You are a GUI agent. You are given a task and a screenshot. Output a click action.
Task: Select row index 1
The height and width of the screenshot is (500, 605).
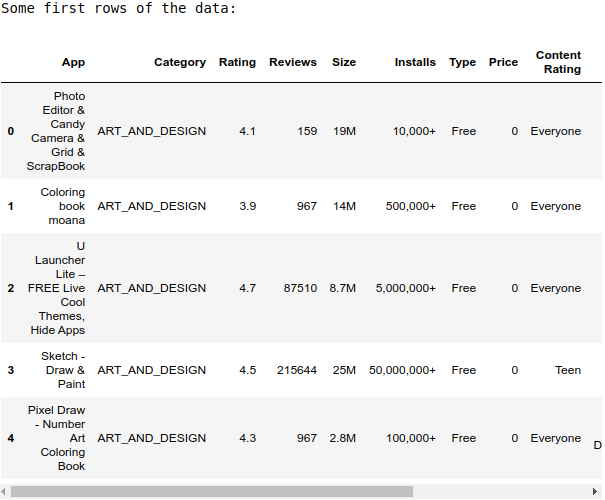click(x=11, y=206)
